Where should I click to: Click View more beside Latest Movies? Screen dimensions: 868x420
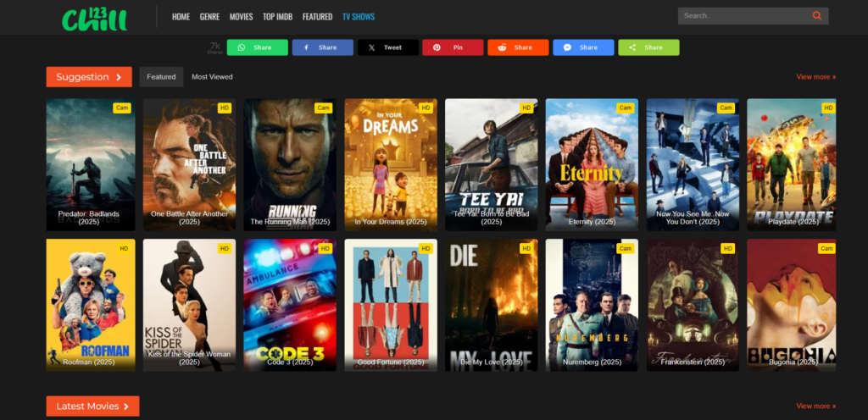click(x=816, y=406)
